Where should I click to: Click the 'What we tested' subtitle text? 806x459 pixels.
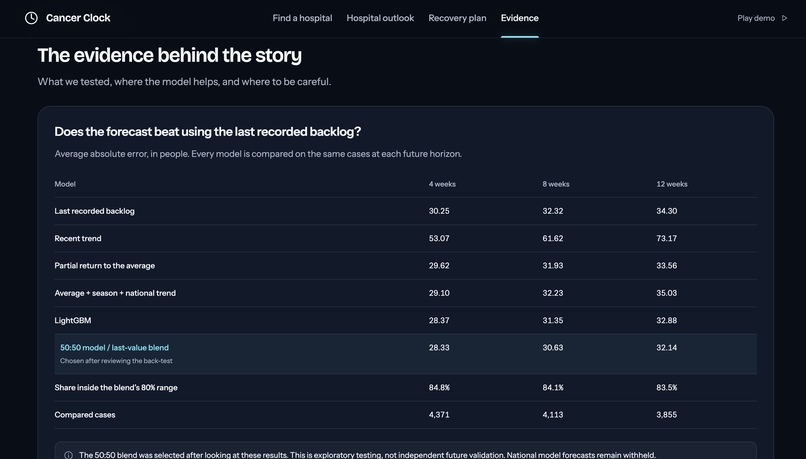point(184,82)
